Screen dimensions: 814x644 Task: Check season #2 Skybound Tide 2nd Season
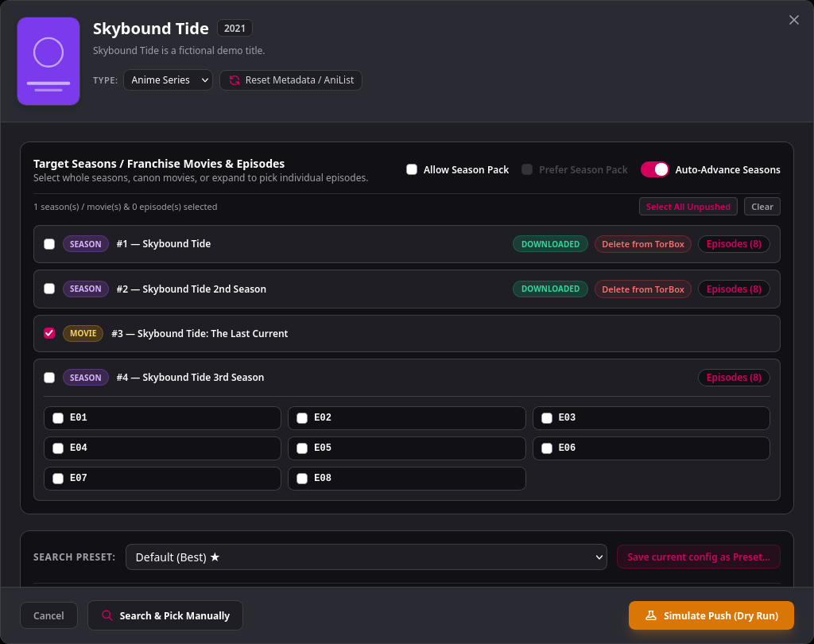point(49,289)
